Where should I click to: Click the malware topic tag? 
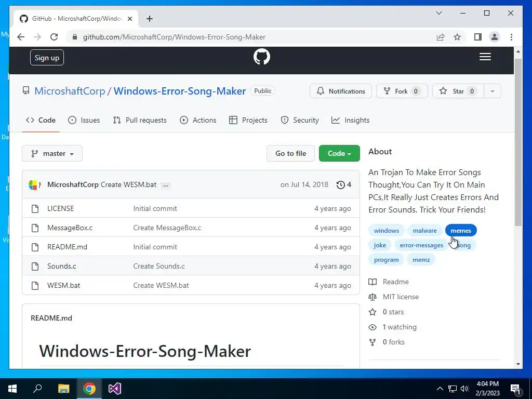425,230
